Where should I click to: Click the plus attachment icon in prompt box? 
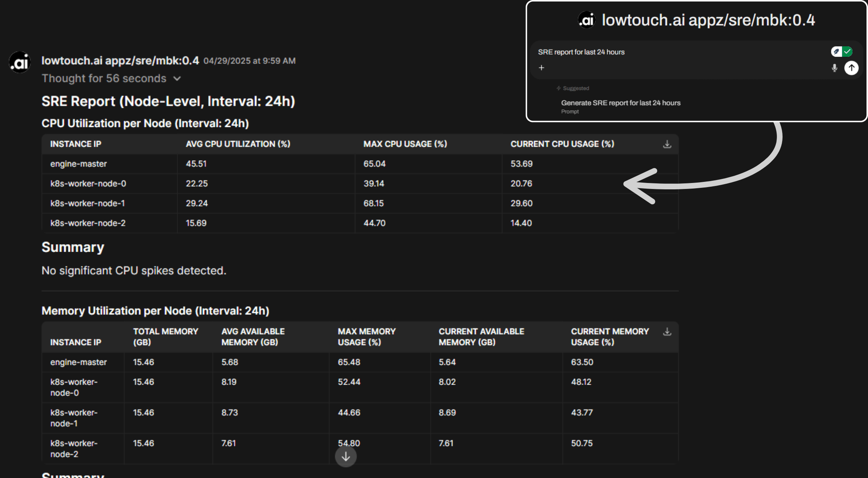pyautogui.click(x=541, y=68)
